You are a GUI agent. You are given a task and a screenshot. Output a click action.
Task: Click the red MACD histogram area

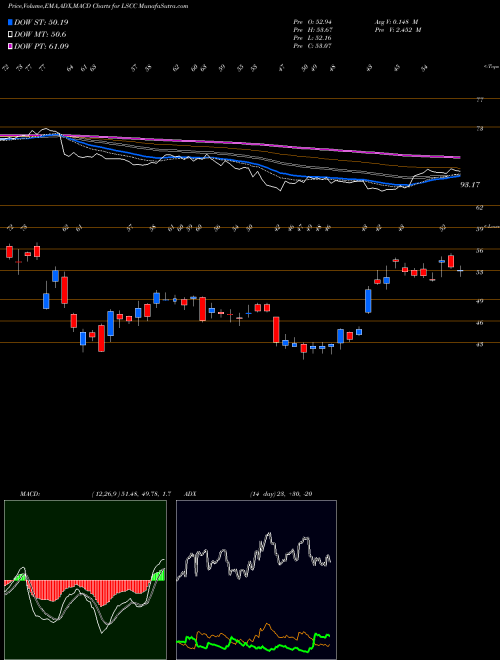[88, 589]
